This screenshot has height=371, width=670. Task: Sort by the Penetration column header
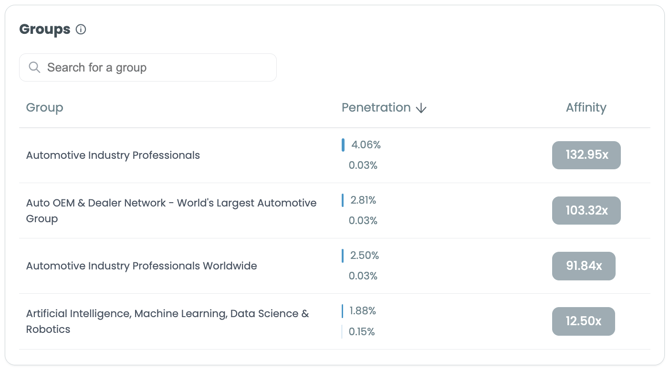coord(376,108)
